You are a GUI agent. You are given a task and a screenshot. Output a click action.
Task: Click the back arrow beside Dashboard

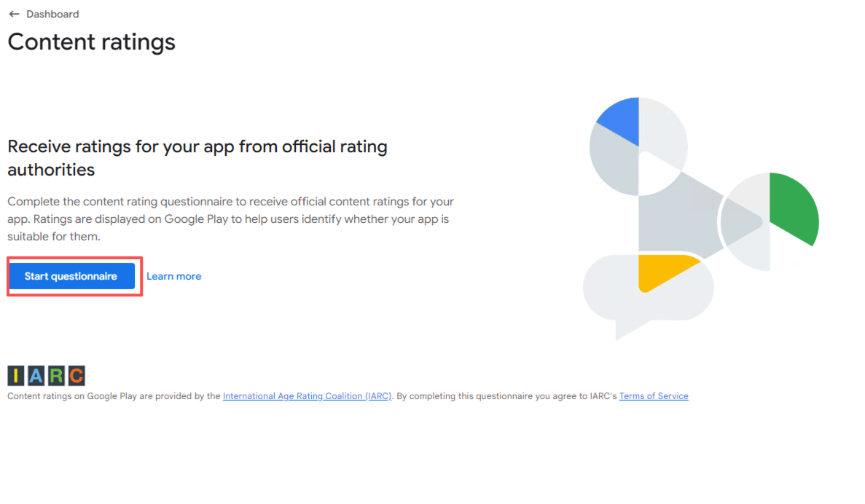[14, 14]
